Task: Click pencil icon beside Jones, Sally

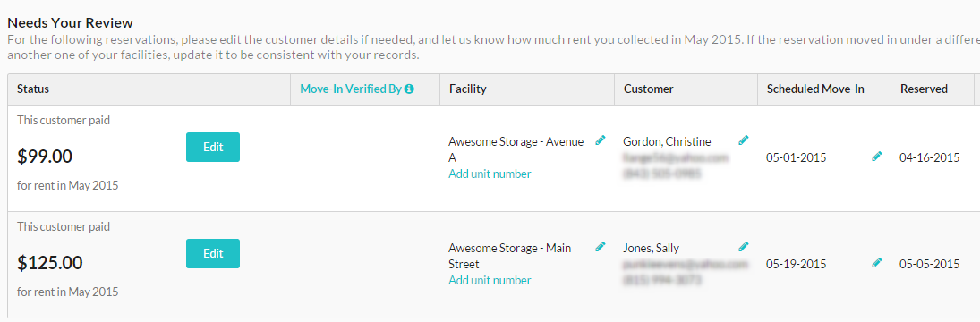Action: [x=744, y=247]
